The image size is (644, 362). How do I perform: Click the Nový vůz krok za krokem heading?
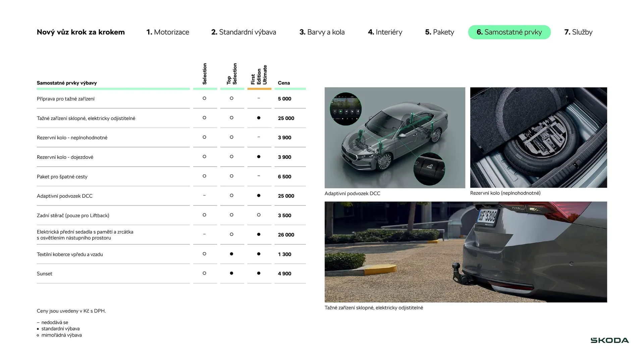click(x=81, y=32)
